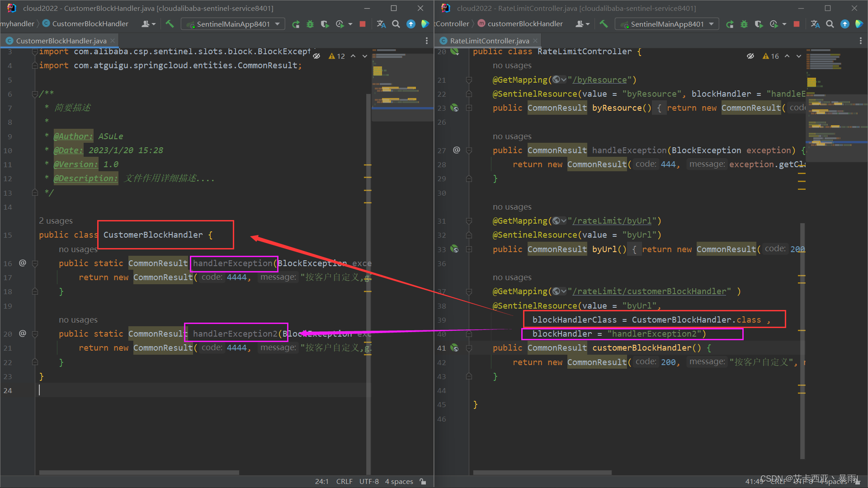The image size is (868, 488).
Task: Click the Spring bean gutter icon on line 23
Action: 455,108
